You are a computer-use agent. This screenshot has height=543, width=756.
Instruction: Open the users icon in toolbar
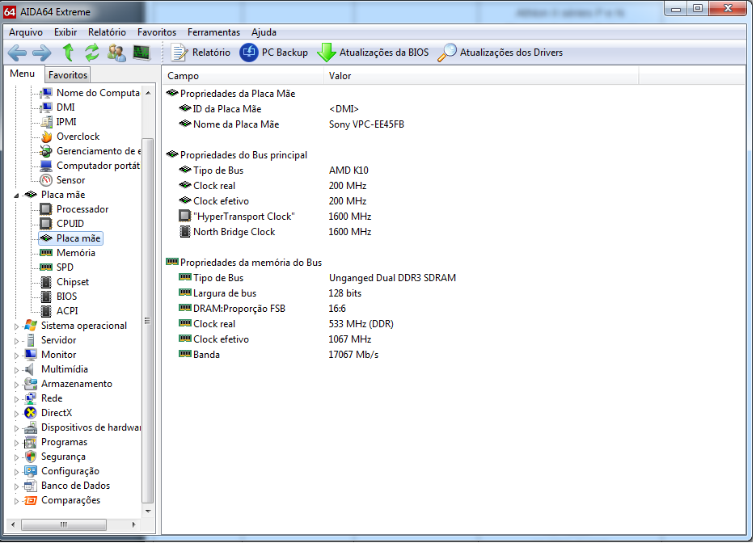116,53
